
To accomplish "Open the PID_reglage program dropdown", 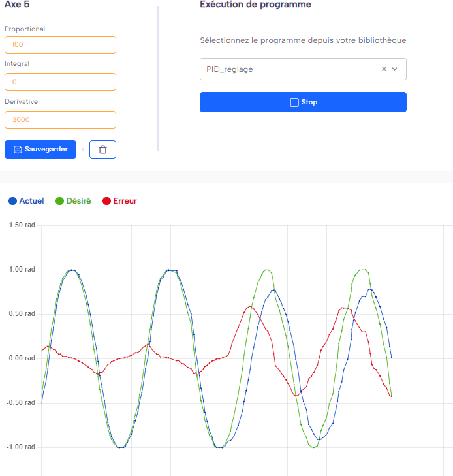I will point(287,69).
